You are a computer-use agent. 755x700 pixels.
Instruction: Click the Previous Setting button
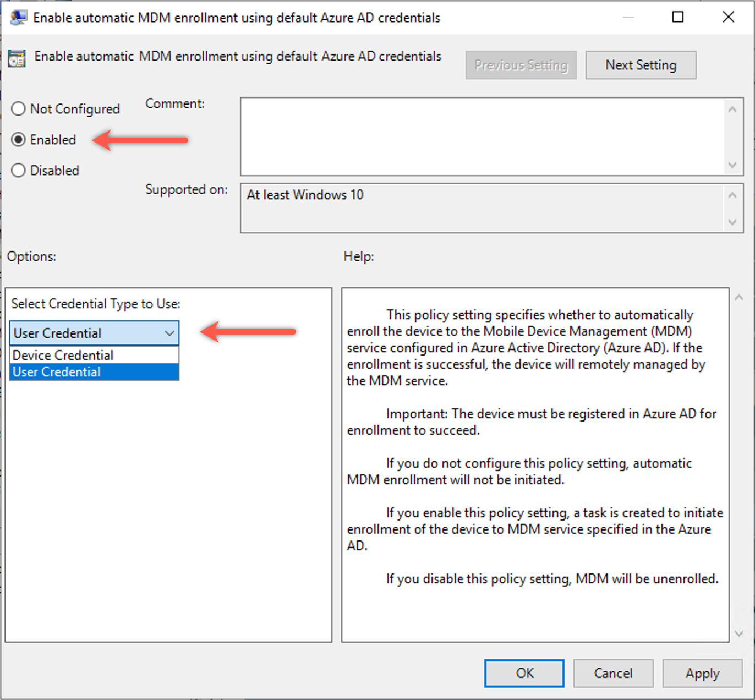click(521, 64)
